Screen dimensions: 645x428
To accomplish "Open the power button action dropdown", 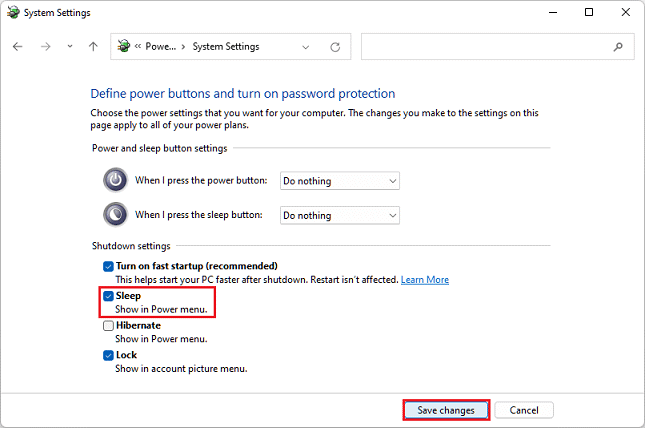I will [x=339, y=181].
